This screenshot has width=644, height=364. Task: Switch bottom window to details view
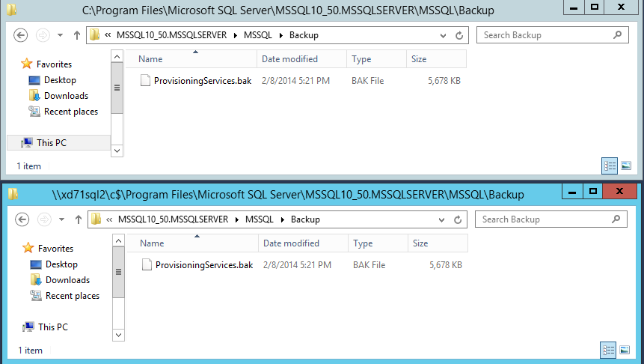pyautogui.click(x=610, y=350)
